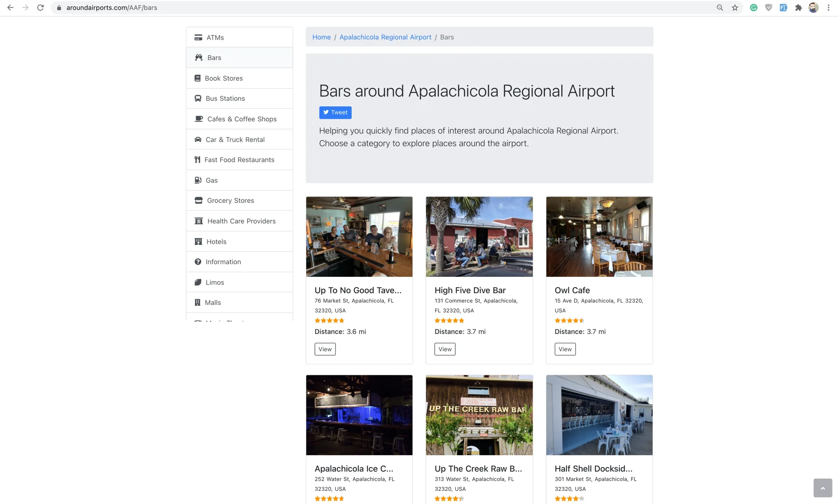
Task: Click the Malls building icon
Action: (x=197, y=303)
